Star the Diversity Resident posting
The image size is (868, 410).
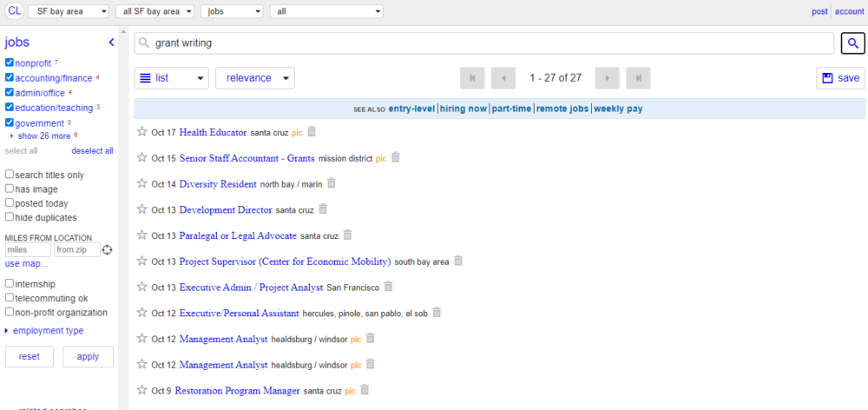(142, 183)
